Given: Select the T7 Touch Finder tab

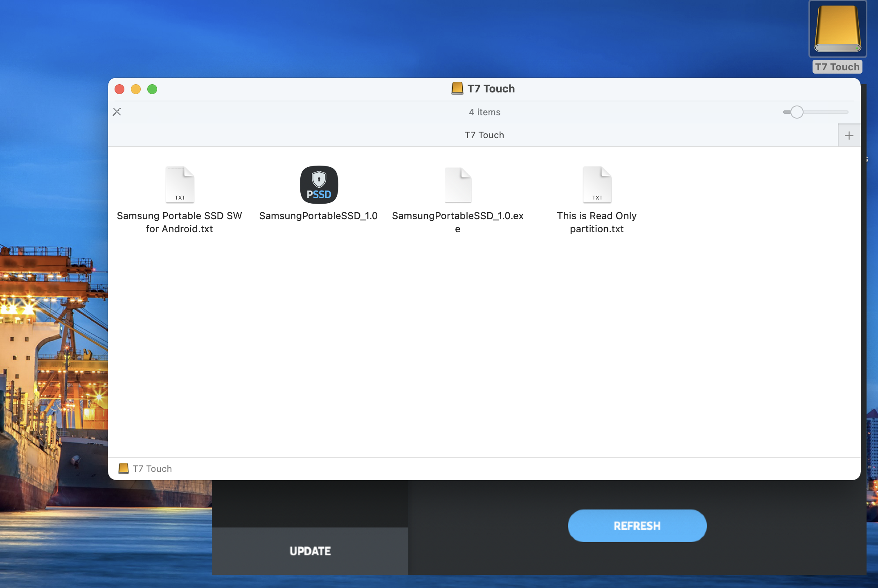Looking at the screenshot, I should click(x=484, y=135).
